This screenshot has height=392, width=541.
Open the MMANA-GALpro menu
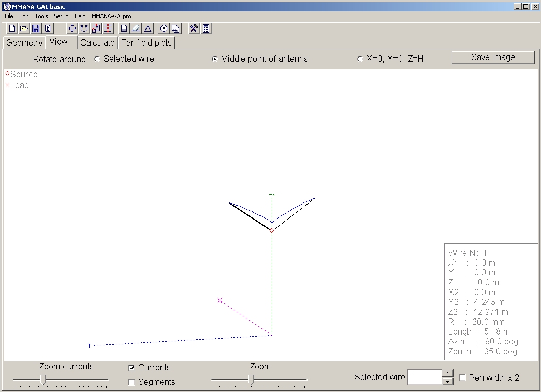pyautogui.click(x=111, y=16)
